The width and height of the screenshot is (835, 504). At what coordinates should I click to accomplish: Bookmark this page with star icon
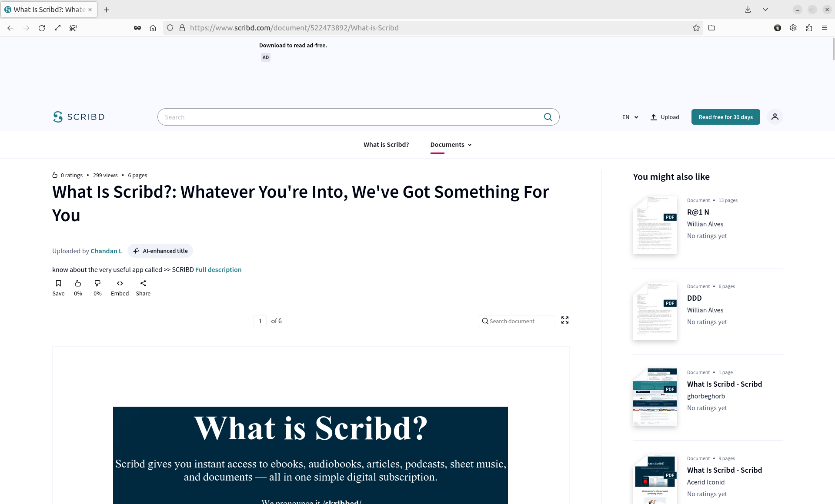tap(696, 28)
